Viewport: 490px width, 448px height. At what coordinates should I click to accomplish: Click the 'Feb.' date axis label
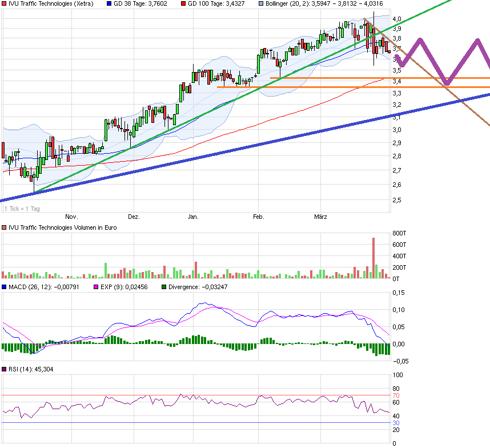[x=259, y=217]
